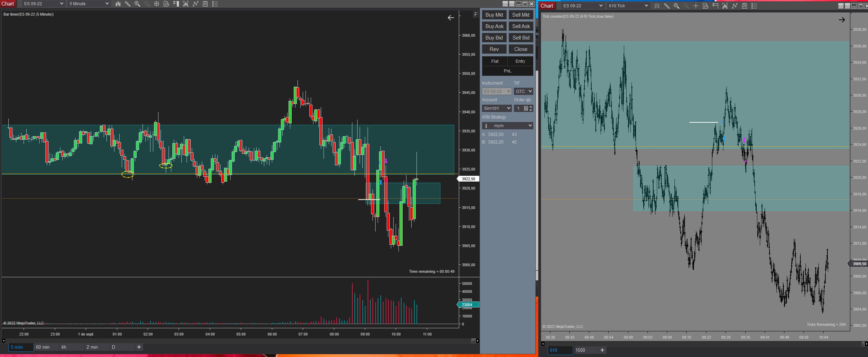868x357 pixels.
Task: Increase order quantity with stepper arrow
Action: (x=531, y=107)
